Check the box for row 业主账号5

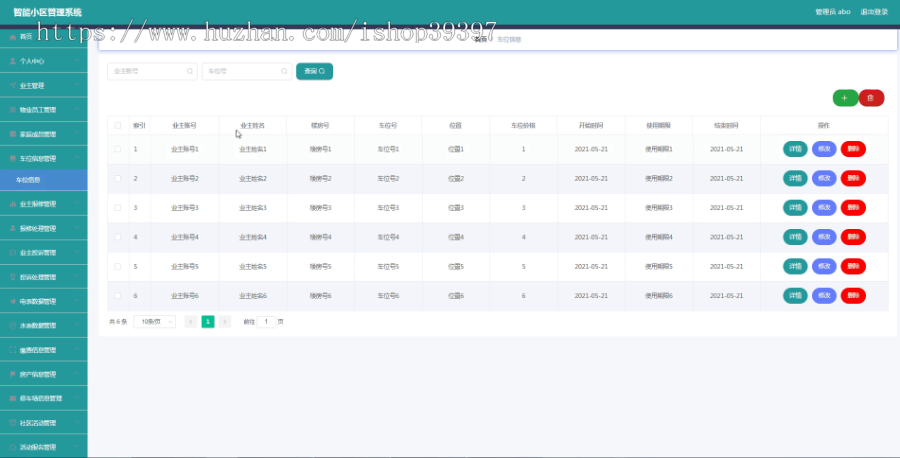(118, 266)
